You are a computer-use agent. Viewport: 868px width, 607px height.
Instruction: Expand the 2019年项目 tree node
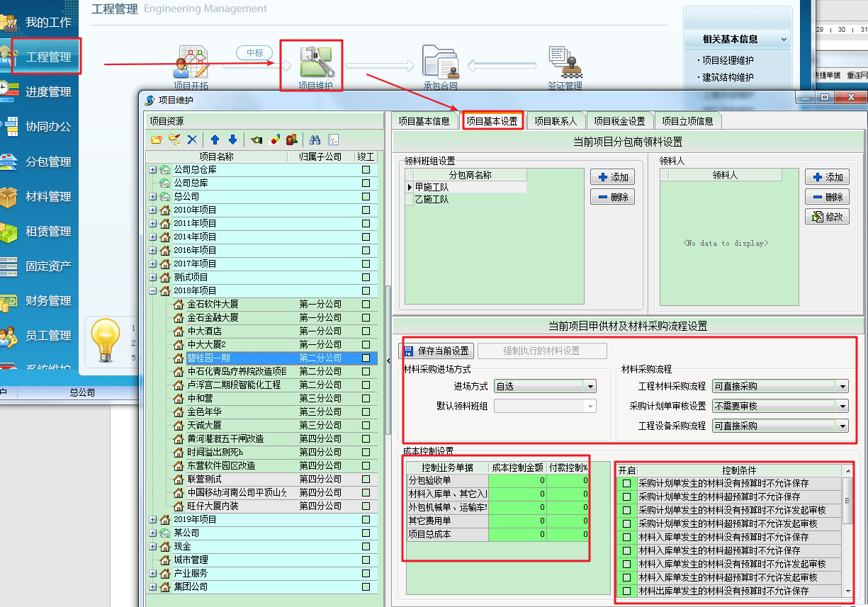(153, 519)
